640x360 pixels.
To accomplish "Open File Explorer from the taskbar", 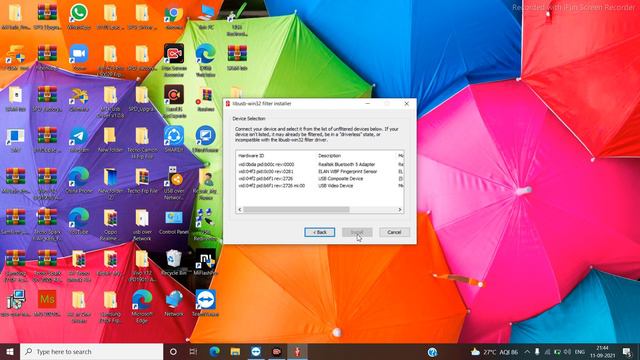I will (235, 351).
